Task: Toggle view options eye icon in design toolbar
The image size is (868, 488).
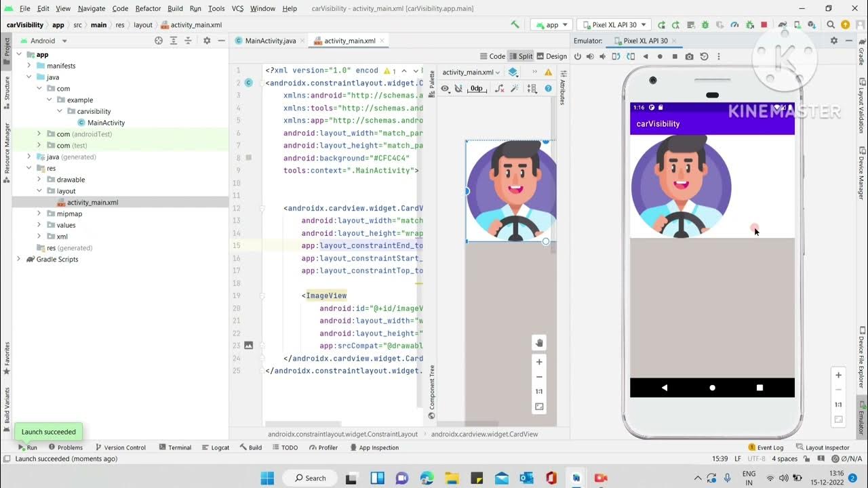Action: (x=445, y=89)
